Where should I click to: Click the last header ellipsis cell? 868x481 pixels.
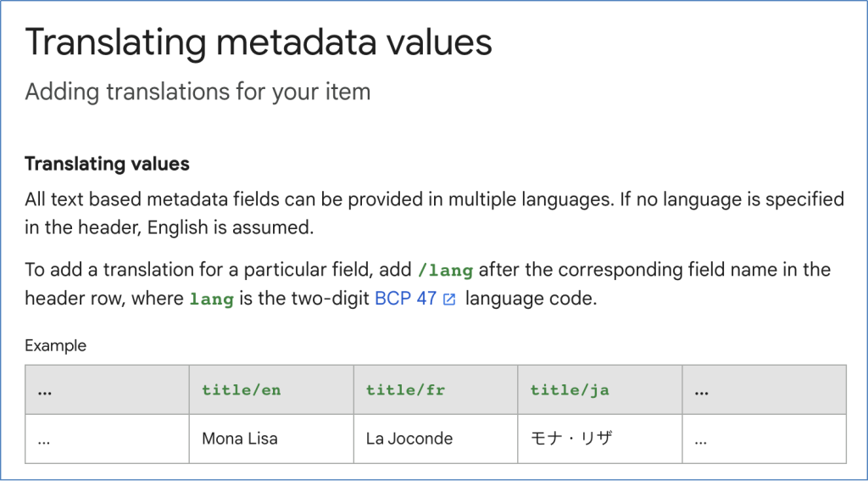[x=765, y=389]
